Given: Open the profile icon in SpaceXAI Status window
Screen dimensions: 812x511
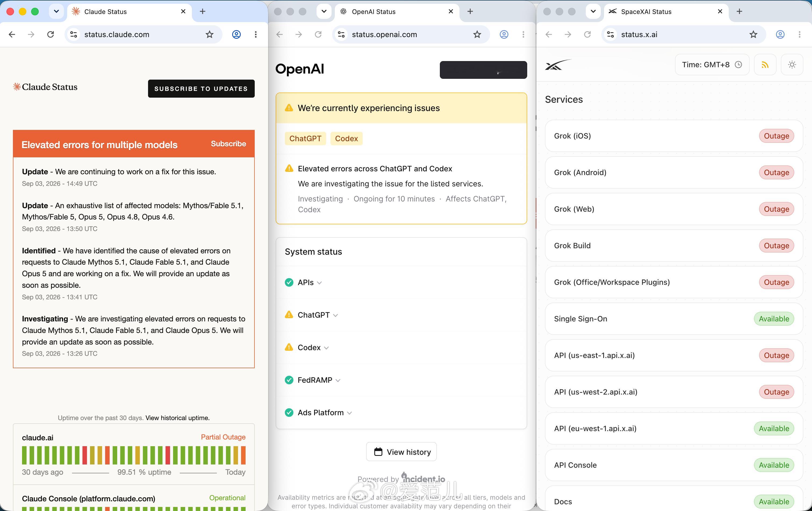Looking at the screenshot, I should [780, 34].
